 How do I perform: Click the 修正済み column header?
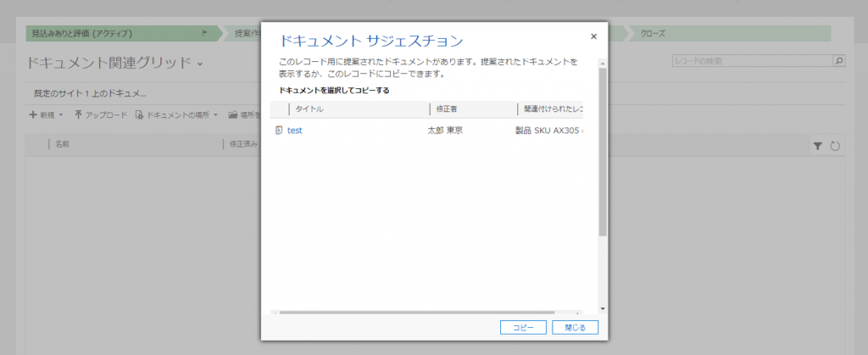tap(243, 144)
